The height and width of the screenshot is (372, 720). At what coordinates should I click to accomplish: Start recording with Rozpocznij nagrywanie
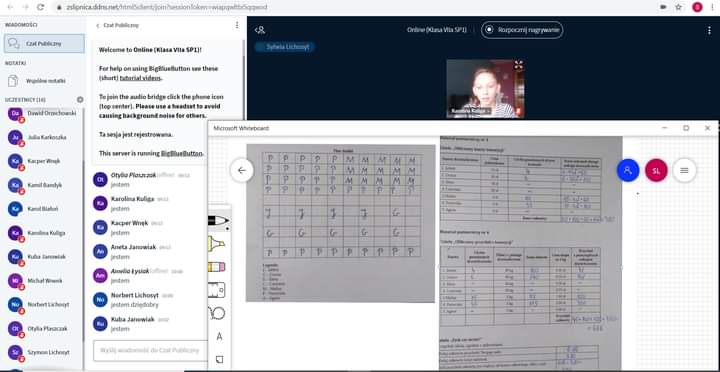pyautogui.click(x=522, y=30)
